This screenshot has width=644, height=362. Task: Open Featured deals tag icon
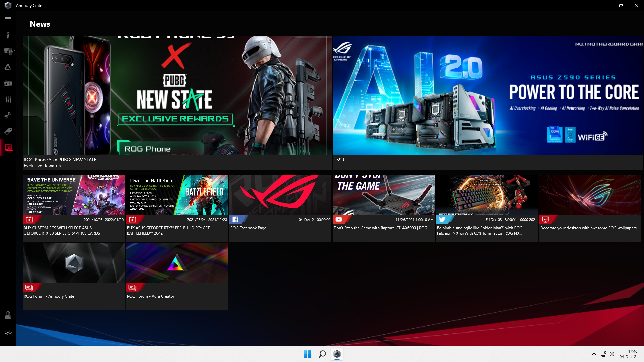coord(8,131)
